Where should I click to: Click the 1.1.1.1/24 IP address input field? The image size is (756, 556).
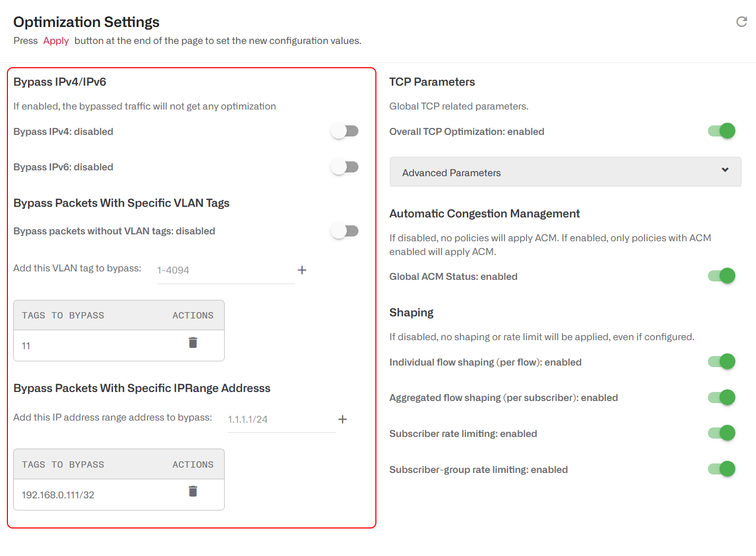(x=281, y=419)
